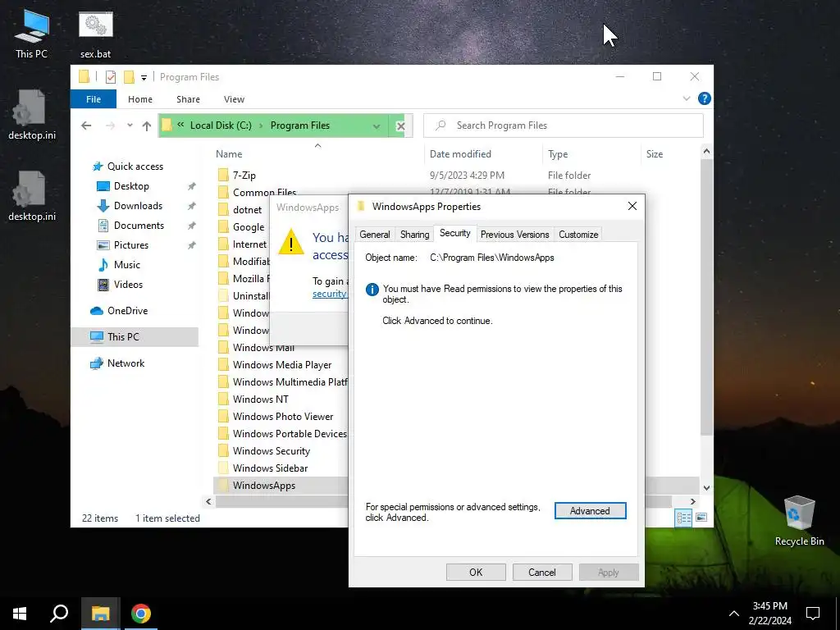Go back with the back arrow
Viewport: 840px width, 630px height.
tap(86, 126)
